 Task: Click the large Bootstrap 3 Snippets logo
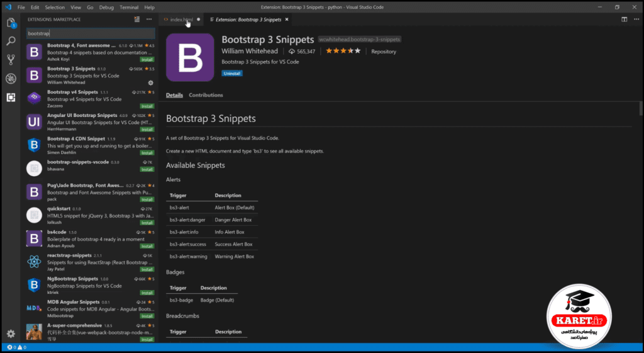click(x=190, y=57)
